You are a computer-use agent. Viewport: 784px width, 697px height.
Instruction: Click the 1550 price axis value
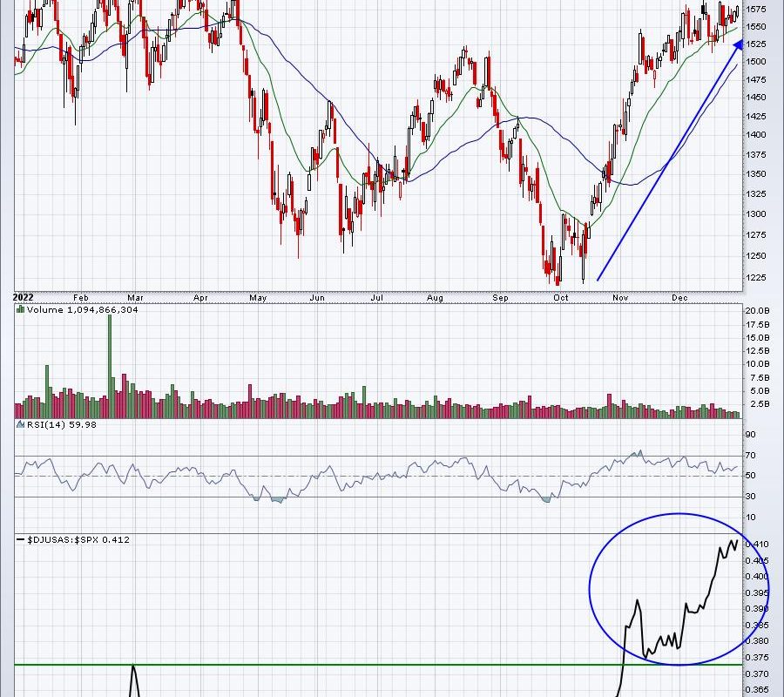coord(756,26)
